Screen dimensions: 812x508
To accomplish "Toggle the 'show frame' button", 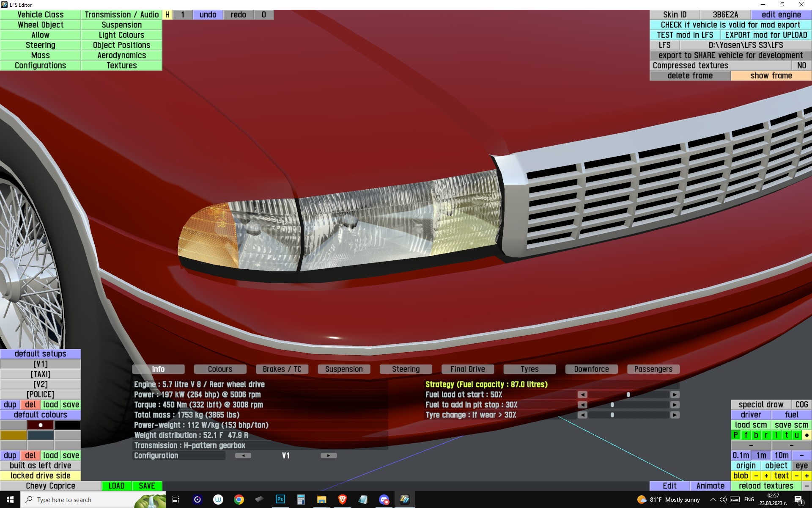I will tap(771, 76).
